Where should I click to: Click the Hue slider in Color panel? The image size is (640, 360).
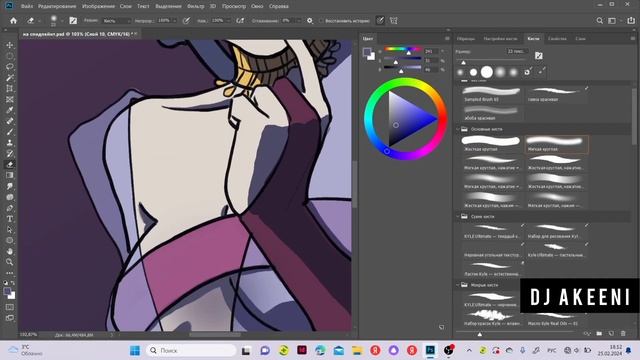tap(402, 49)
